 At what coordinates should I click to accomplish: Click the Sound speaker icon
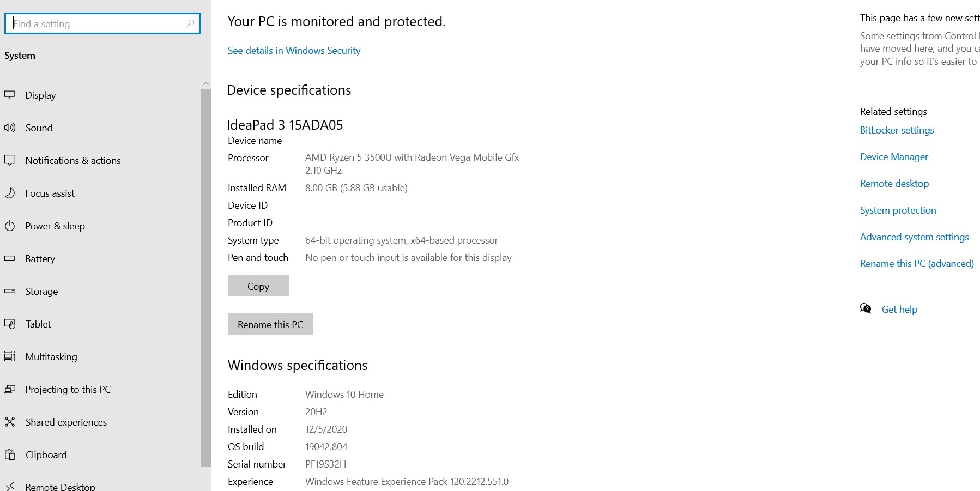[9, 128]
